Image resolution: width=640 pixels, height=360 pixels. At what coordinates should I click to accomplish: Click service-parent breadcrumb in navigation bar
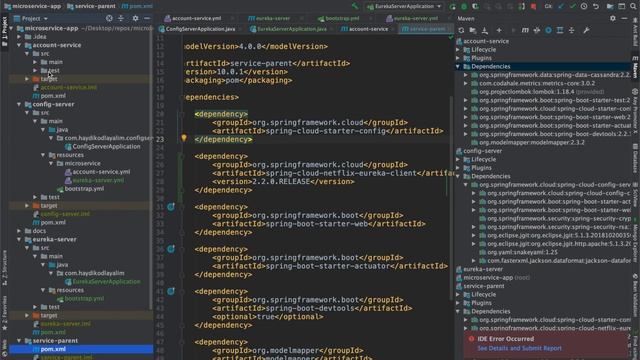91,7
